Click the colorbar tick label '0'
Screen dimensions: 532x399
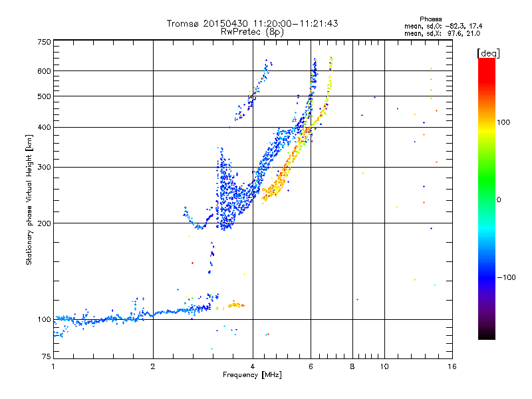point(499,200)
